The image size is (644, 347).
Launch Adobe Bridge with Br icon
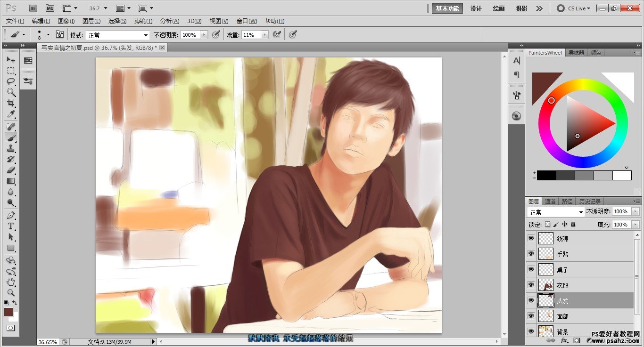[33, 8]
